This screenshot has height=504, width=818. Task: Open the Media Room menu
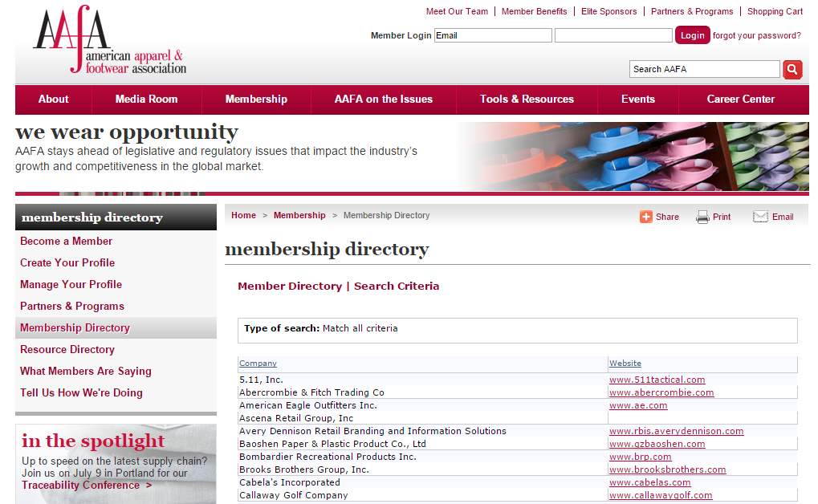pos(147,100)
